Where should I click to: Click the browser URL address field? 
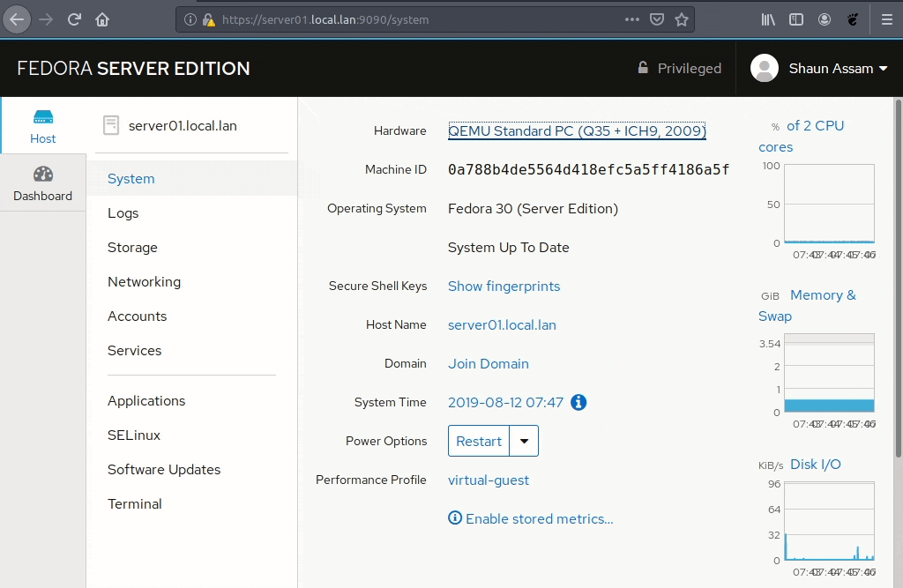[414, 19]
